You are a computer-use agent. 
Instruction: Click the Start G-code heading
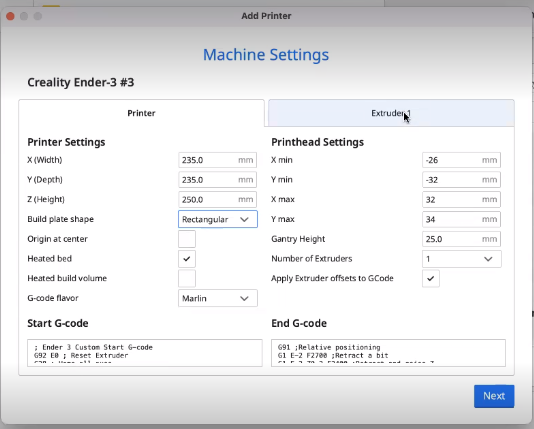58,323
